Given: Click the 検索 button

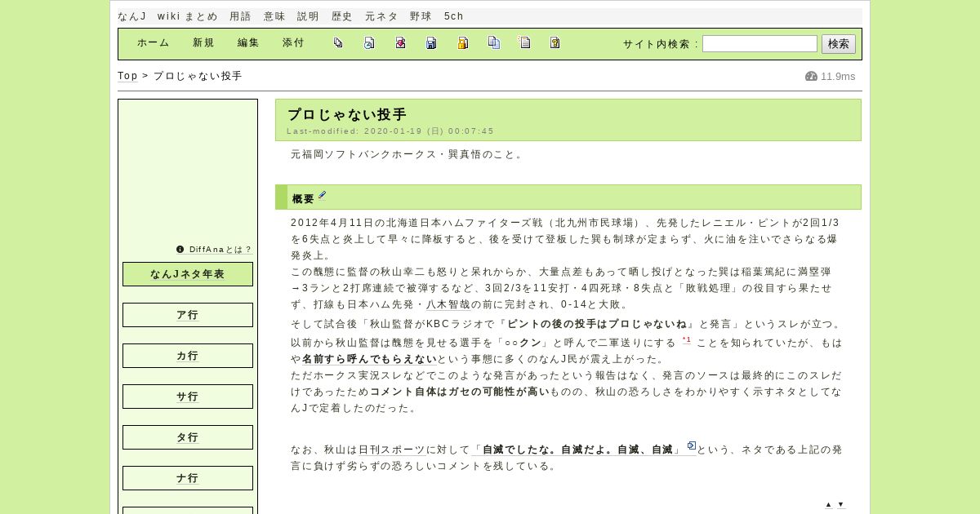Looking at the screenshot, I should coord(839,44).
